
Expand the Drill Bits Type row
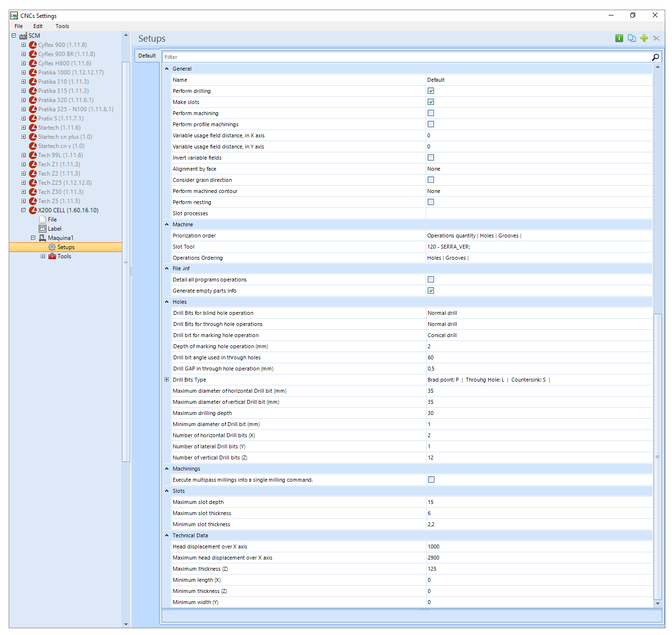[x=167, y=380]
